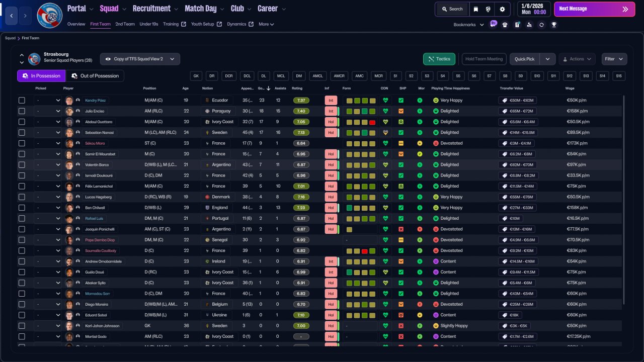This screenshot has width=644, height=362.
Task: Expand the Quick Pick arrow dropdown
Action: (548, 59)
